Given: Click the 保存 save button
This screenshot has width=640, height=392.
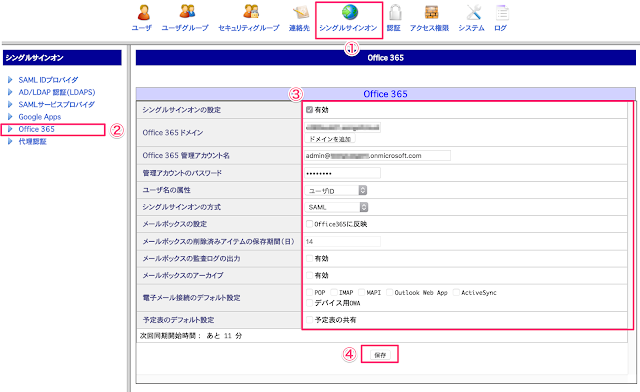Looking at the screenshot, I should pos(380,355).
